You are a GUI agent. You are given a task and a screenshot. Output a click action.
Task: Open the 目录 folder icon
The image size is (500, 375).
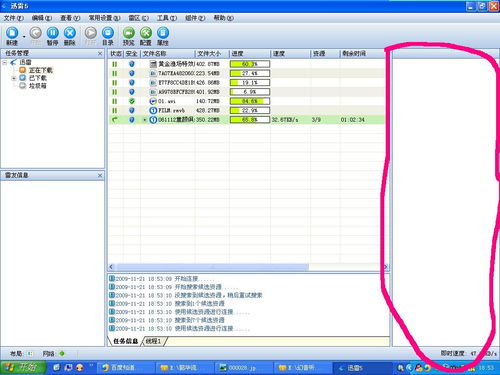point(108,36)
